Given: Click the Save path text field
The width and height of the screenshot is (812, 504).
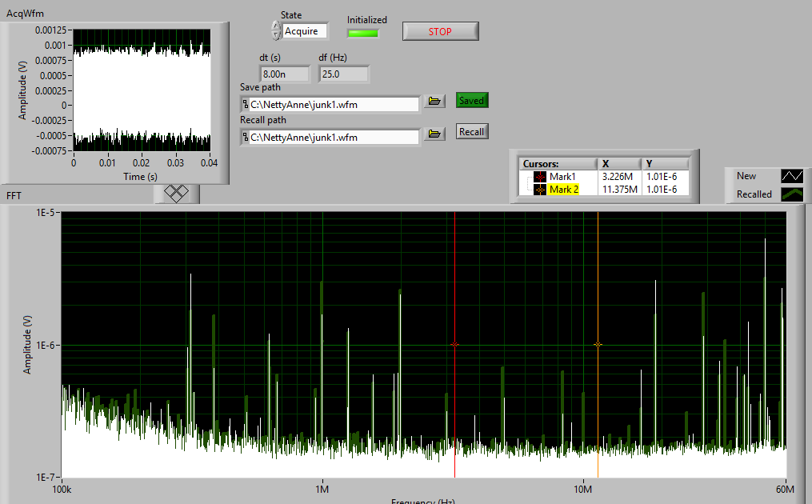Looking at the screenshot, I should 333,104.
